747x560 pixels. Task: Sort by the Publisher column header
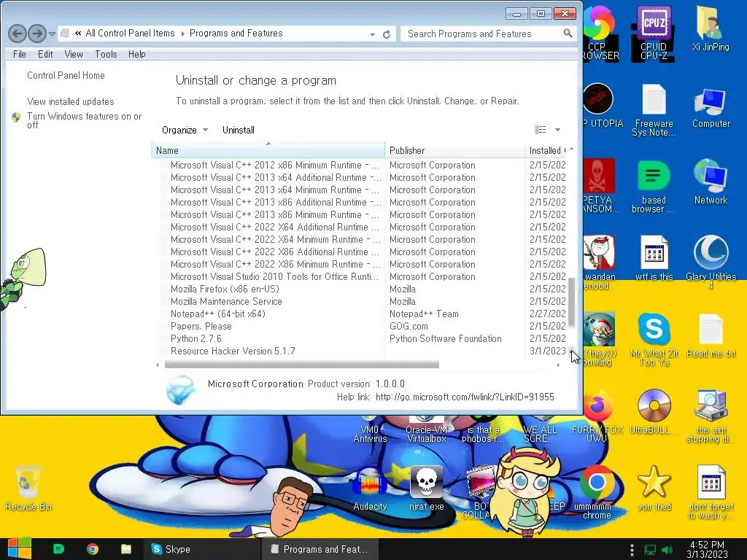(x=454, y=150)
